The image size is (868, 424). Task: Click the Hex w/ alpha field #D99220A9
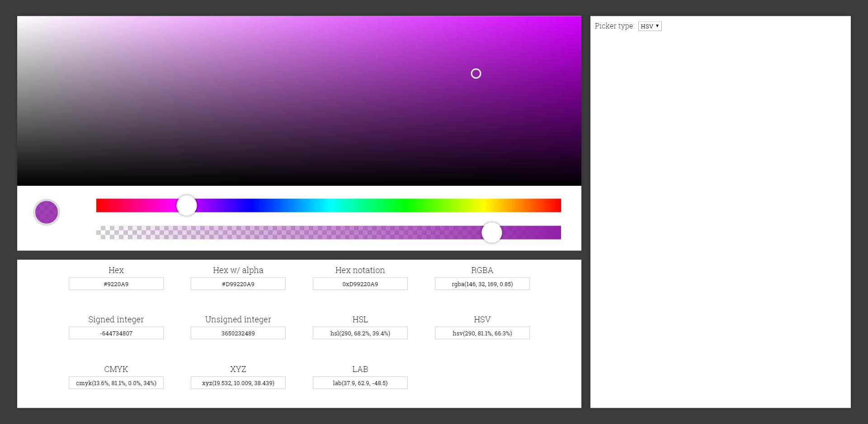pos(238,284)
